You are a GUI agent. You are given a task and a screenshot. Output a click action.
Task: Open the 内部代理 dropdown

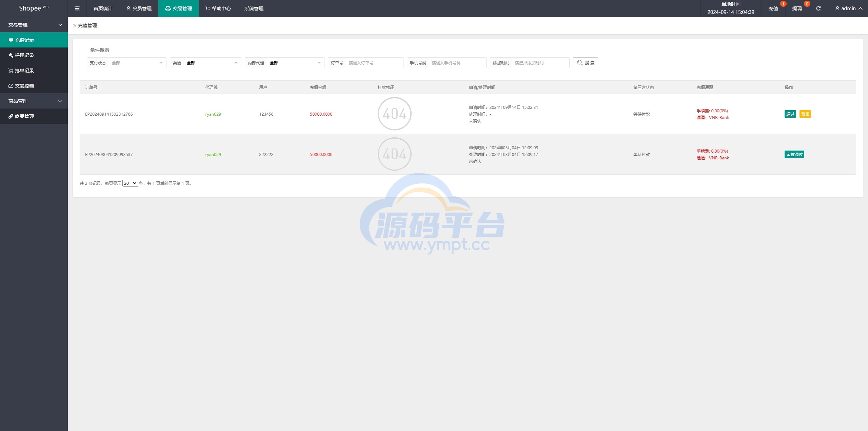pyautogui.click(x=295, y=63)
